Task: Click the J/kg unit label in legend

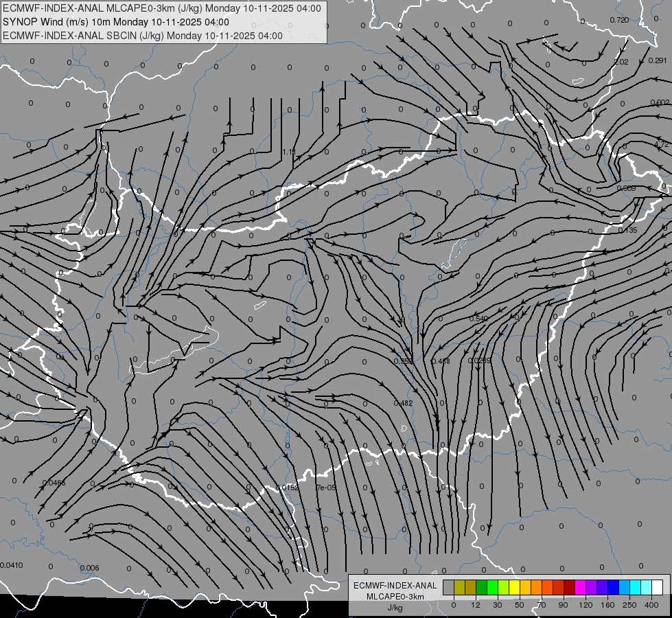Action: point(395,608)
